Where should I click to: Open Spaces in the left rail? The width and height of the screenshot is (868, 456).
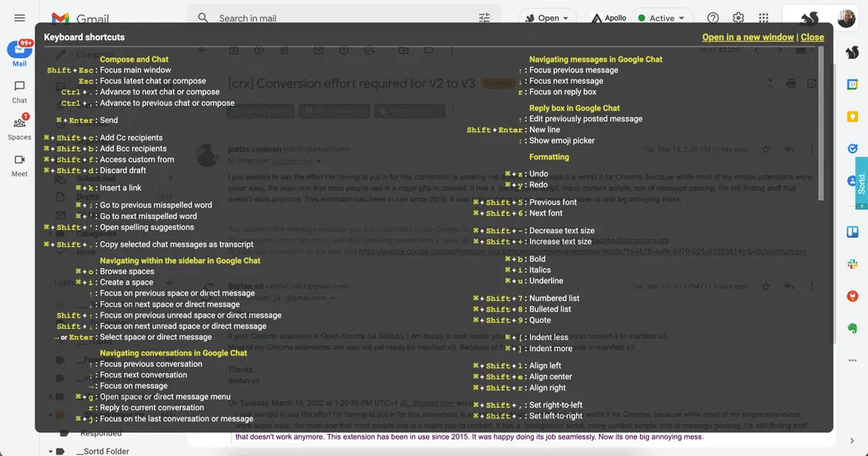[x=20, y=129]
